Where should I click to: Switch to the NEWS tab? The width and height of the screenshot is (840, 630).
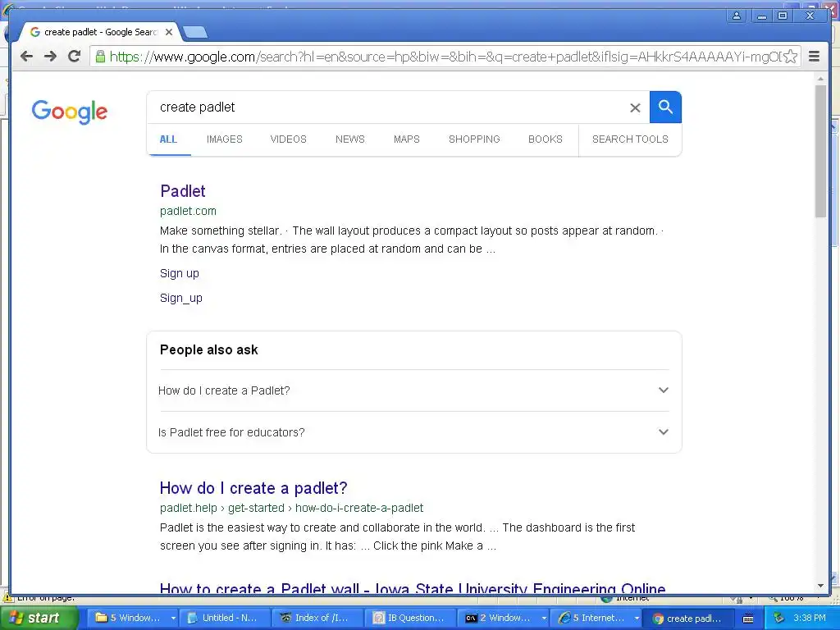(349, 139)
